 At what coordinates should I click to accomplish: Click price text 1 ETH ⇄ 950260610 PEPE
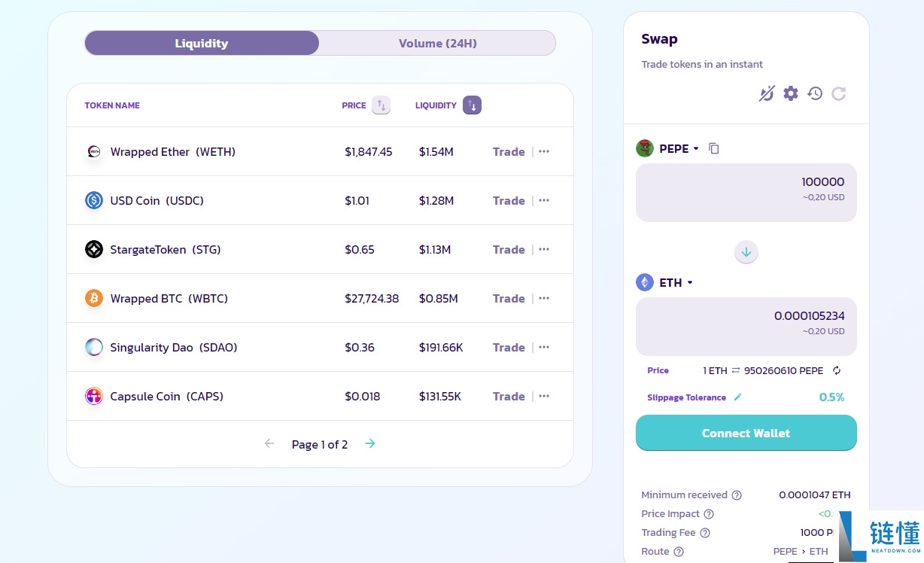pyautogui.click(x=763, y=370)
